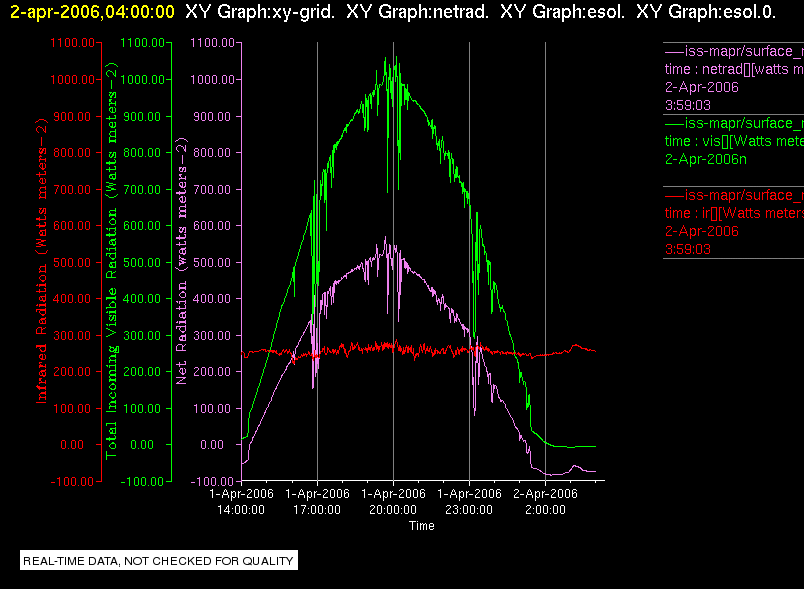The image size is (804, 589).
Task: Select the Infrared Radiation red axis label
Action: coord(41,261)
